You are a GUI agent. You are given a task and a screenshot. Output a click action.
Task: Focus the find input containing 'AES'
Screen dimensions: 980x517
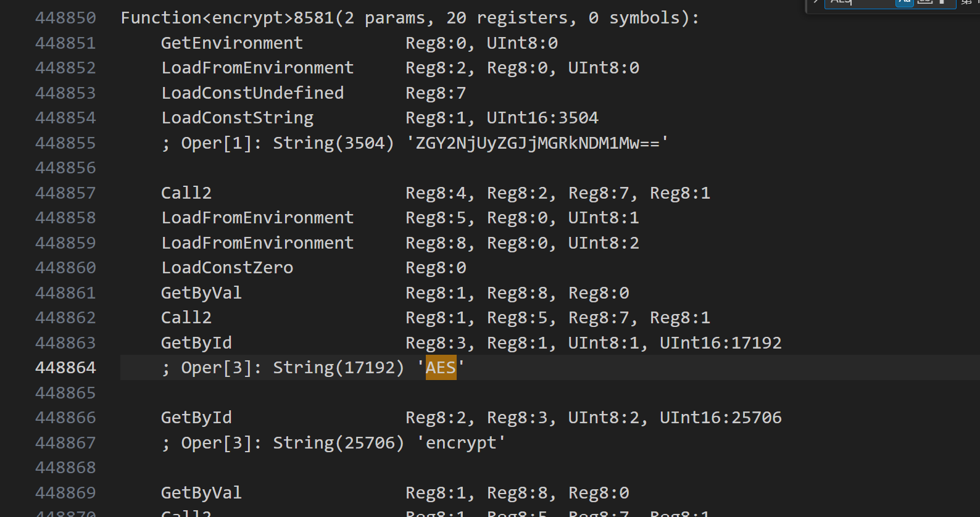pos(858,2)
